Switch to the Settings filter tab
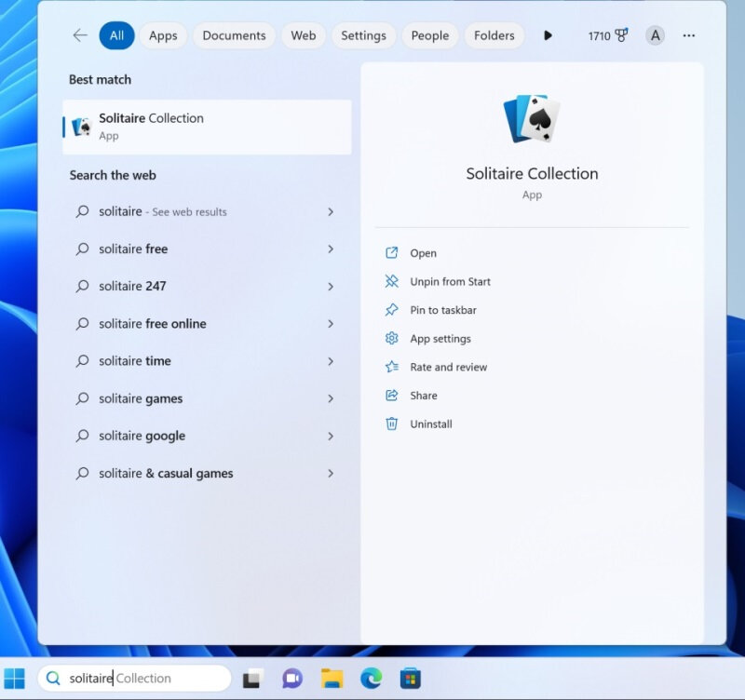This screenshot has height=700, width=745. tap(363, 35)
